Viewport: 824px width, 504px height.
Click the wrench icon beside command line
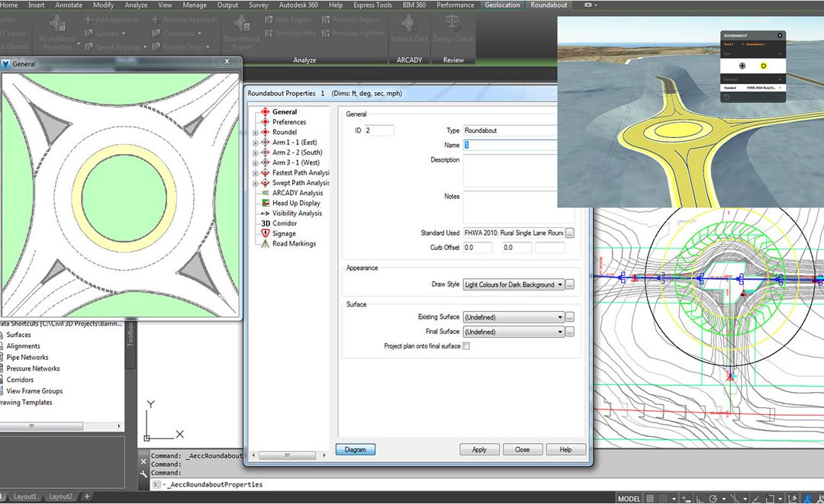(144, 474)
